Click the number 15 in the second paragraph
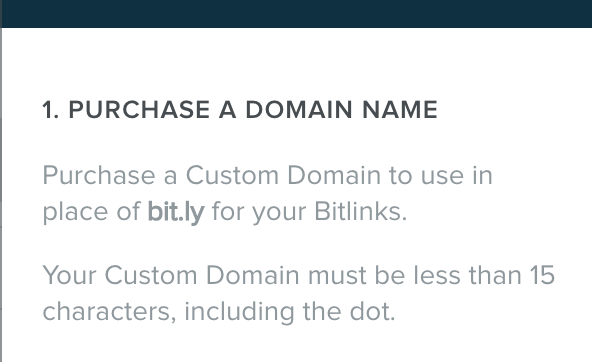 point(542,275)
